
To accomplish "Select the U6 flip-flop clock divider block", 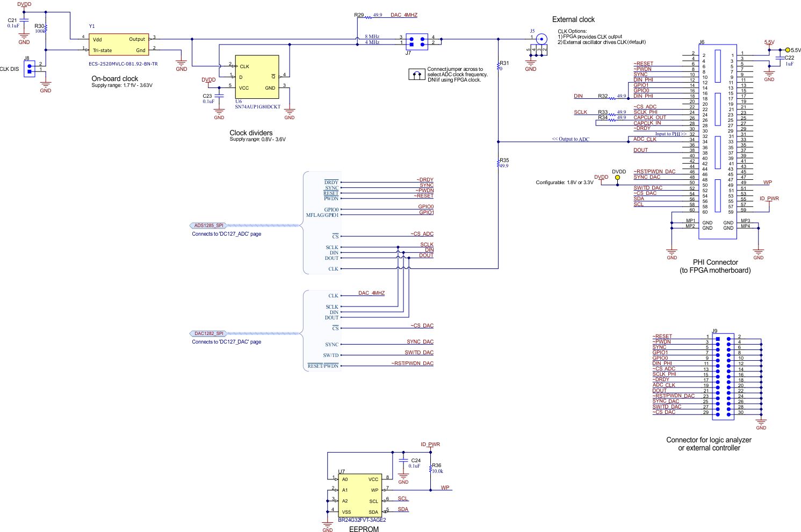I will [x=257, y=77].
